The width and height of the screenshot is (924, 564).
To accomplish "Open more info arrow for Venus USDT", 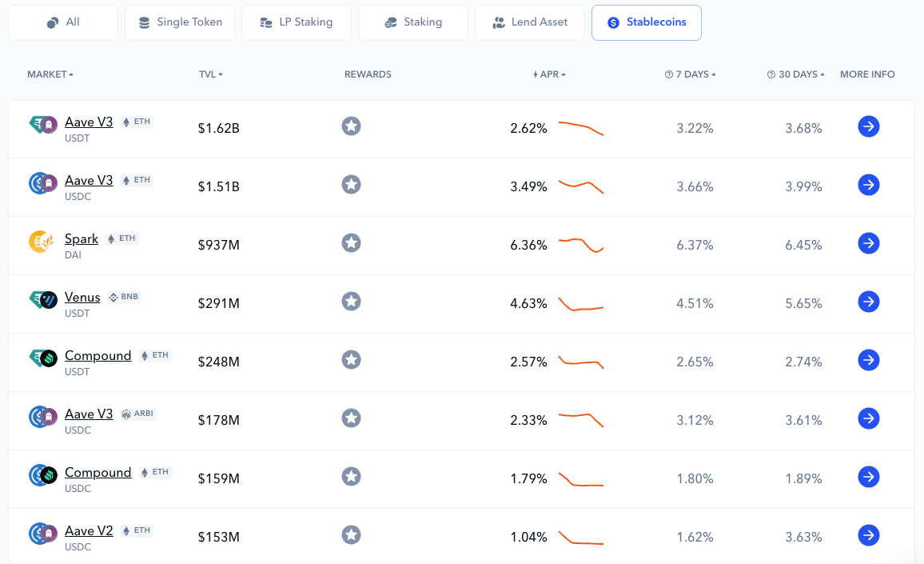I will (x=869, y=302).
